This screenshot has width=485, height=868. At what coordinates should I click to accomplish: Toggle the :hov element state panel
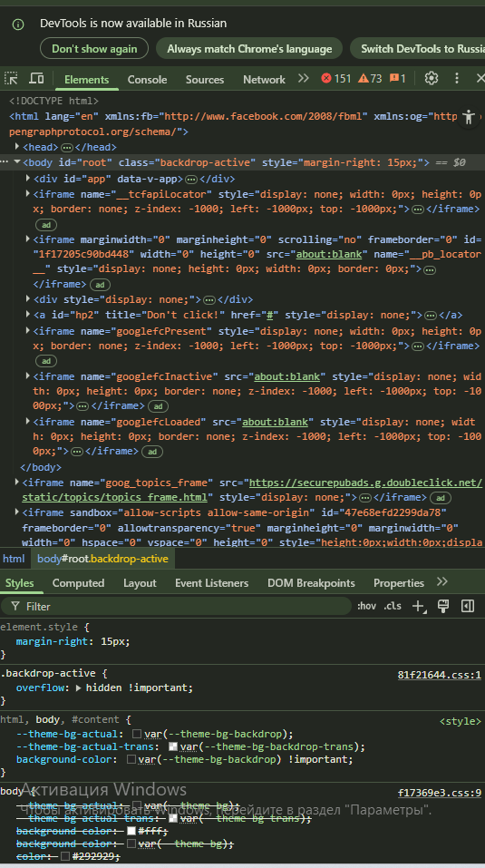(x=366, y=606)
